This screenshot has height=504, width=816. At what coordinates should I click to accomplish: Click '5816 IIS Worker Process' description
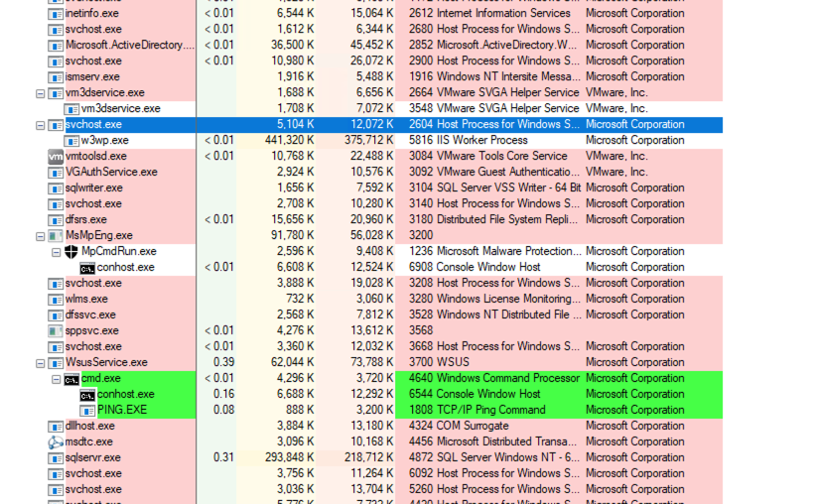[x=468, y=140]
